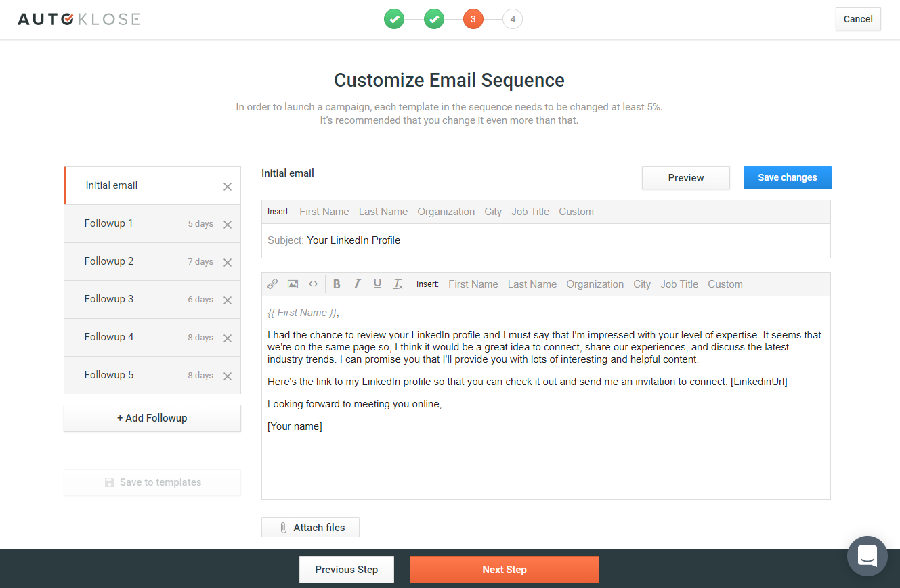The height and width of the screenshot is (588, 900).
Task: Click Attach files
Action: [311, 528]
